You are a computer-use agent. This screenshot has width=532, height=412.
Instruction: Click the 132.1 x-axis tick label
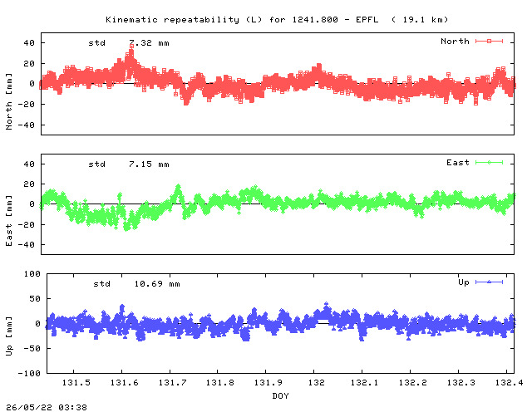click(x=364, y=382)
